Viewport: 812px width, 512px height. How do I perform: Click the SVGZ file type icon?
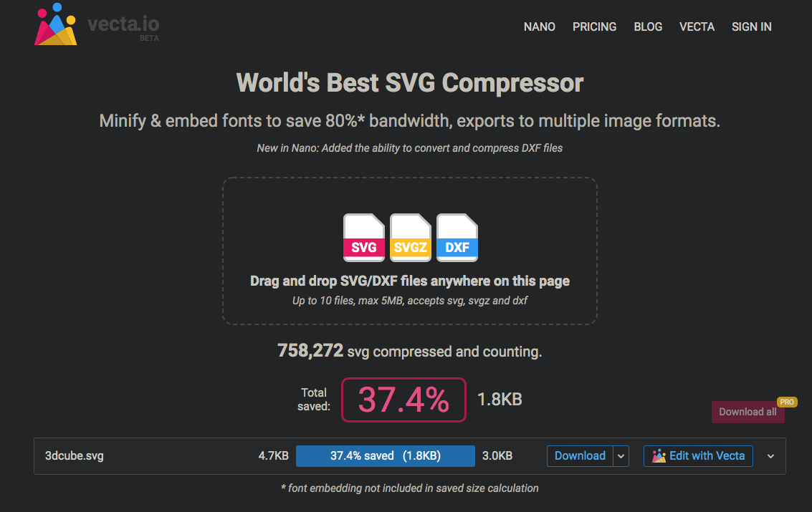(410, 238)
